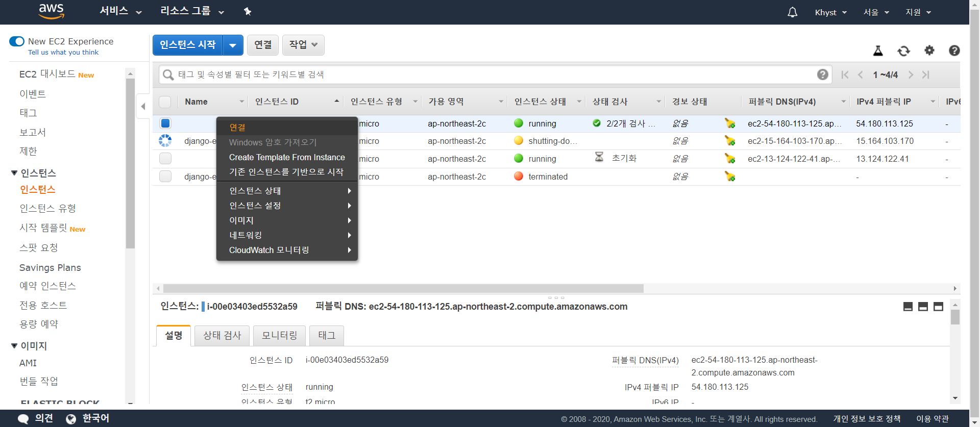Click the 인스턴스 시작 button

188,45
